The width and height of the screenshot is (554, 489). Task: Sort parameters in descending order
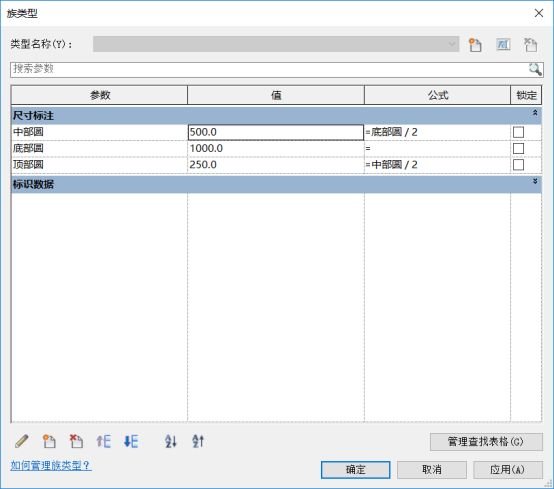point(198,441)
